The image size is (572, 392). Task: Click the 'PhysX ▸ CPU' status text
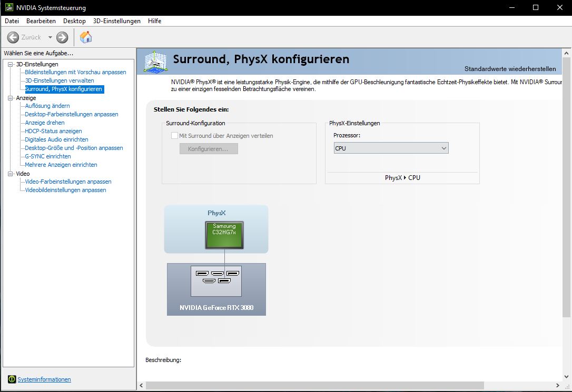coord(402,178)
